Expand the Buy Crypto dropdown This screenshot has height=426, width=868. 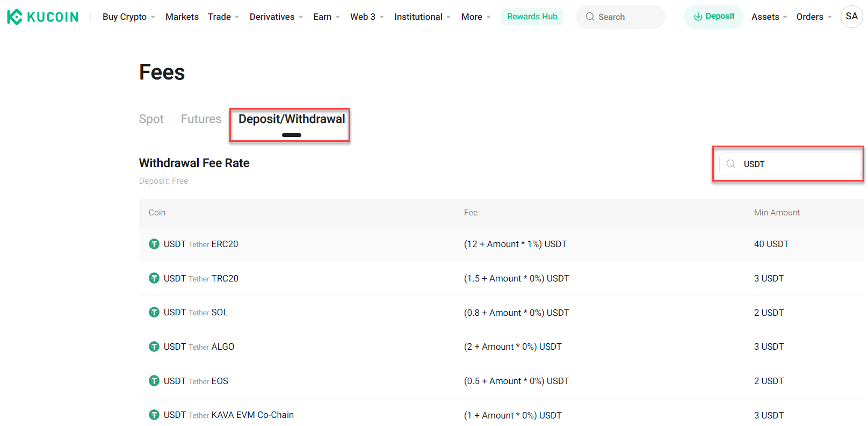(x=129, y=17)
